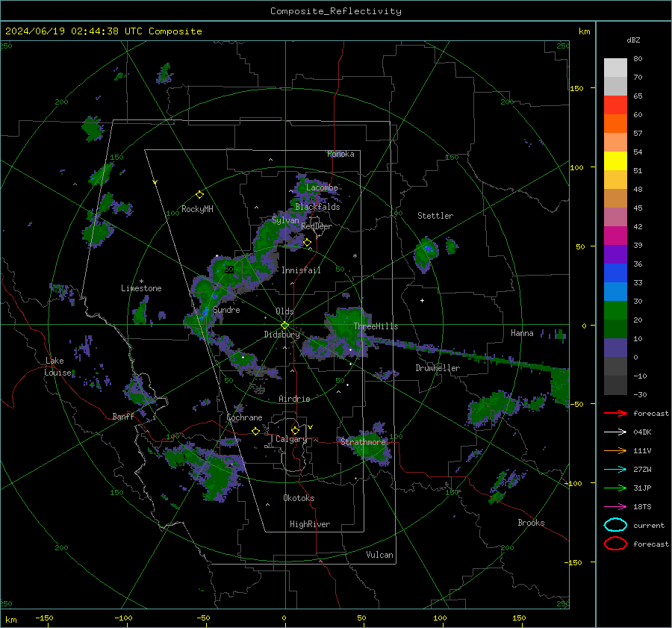Click the Olds town label
Image resolution: width=672 pixels, height=628 pixels.
284,311
